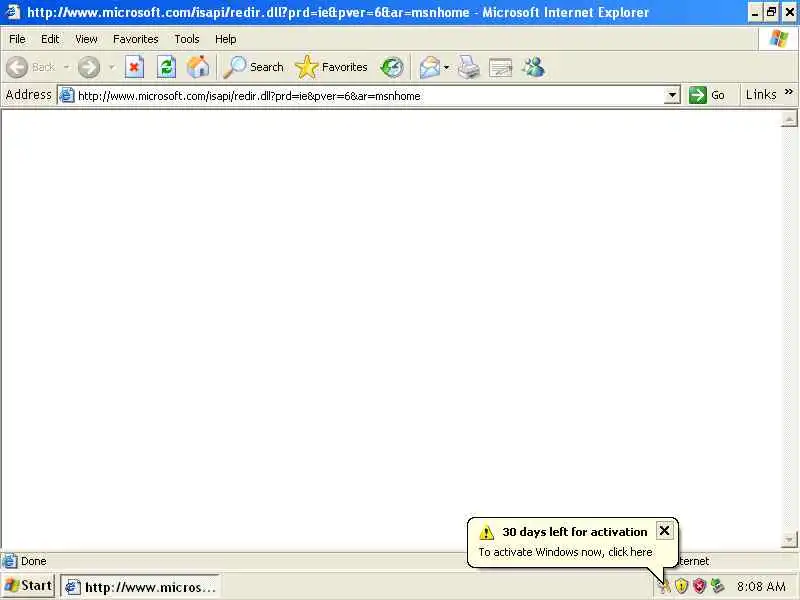This screenshot has width=800, height=600.
Task: Click the Windows flag logo throbber
Action: pos(779,38)
